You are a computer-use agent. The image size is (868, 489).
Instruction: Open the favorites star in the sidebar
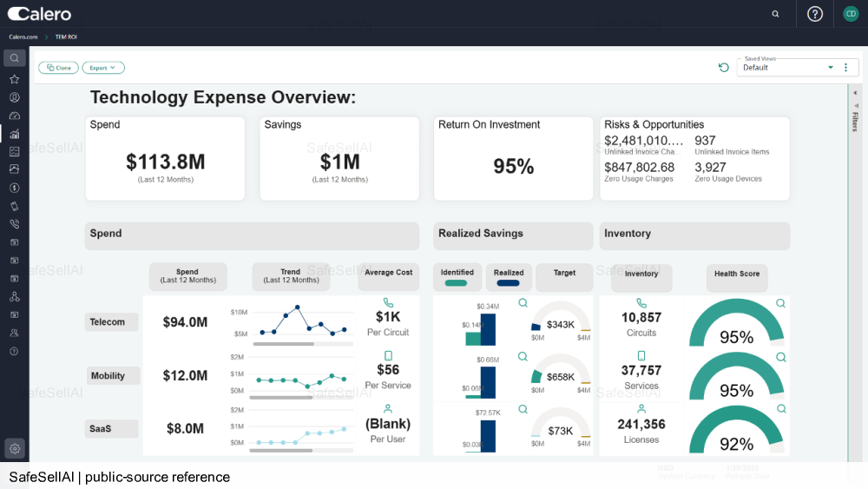(15, 79)
